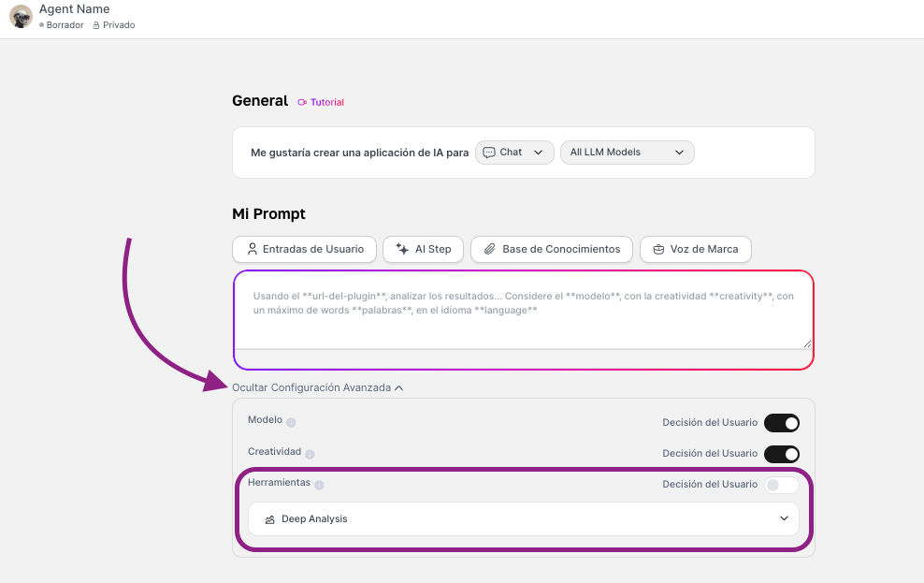Open the Chat type dropdown

[x=514, y=153]
